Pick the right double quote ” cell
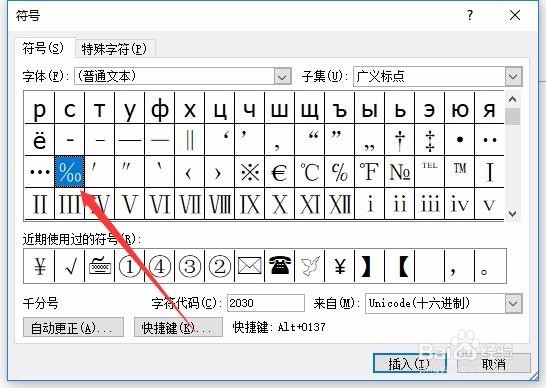The height and width of the screenshot is (388, 546). point(339,140)
